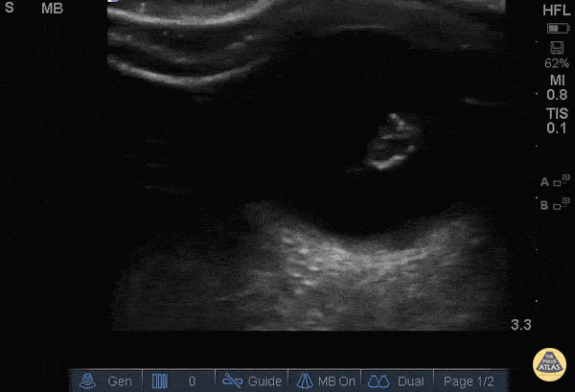Click the Gen optimization setting icon
575x392 pixels.
87,380
